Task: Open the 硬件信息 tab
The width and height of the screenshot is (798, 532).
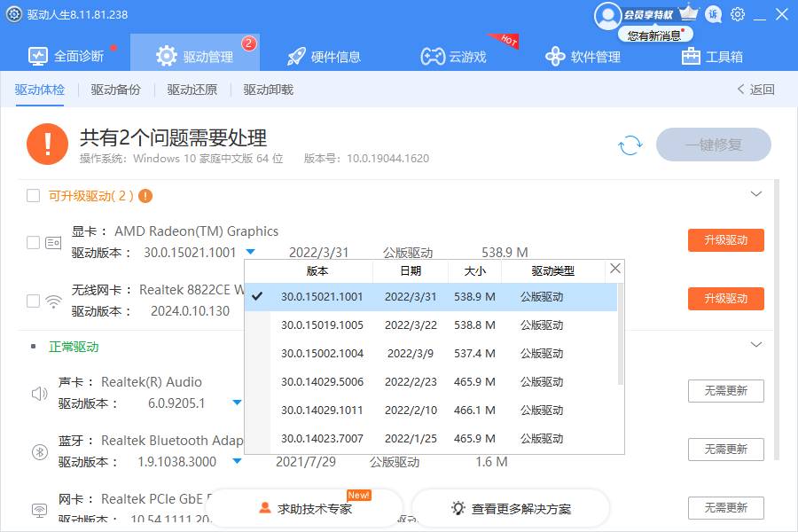Action: (323, 57)
